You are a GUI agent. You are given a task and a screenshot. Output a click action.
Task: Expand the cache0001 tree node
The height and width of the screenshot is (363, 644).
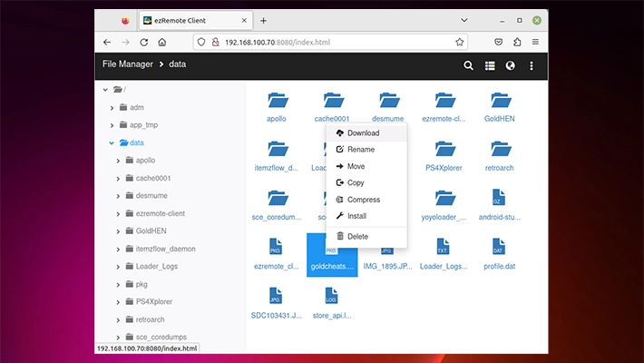point(118,179)
